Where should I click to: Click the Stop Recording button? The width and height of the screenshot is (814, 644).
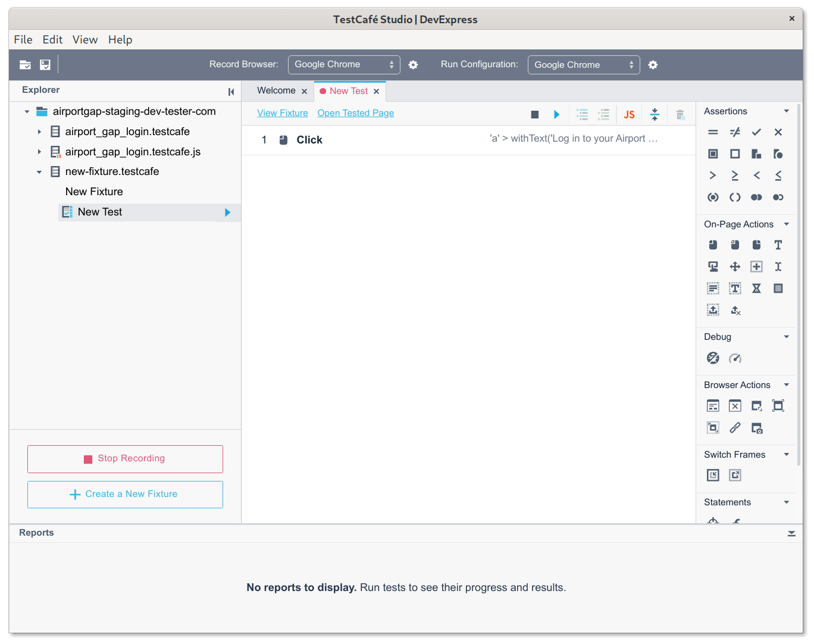pyautogui.click(x=125, y=459)
